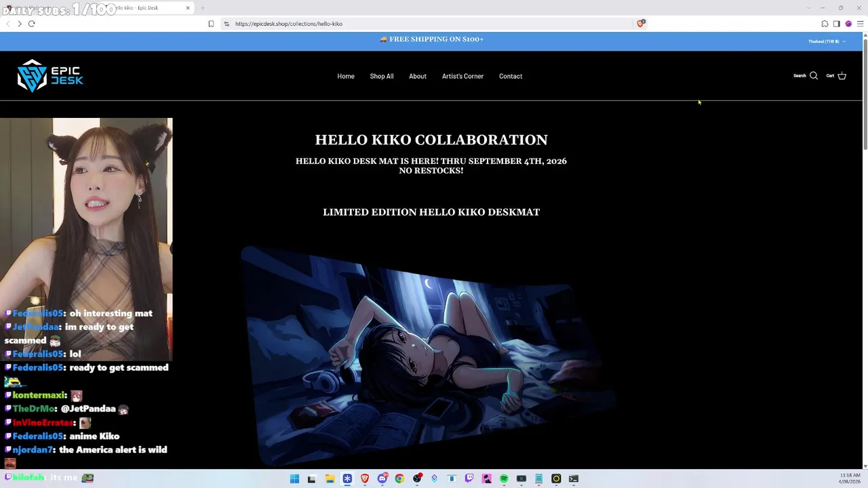Viewport: 868px width, 488px height.
Task: Open the yellow circle app in the taskbar
Action: (556, 479)
